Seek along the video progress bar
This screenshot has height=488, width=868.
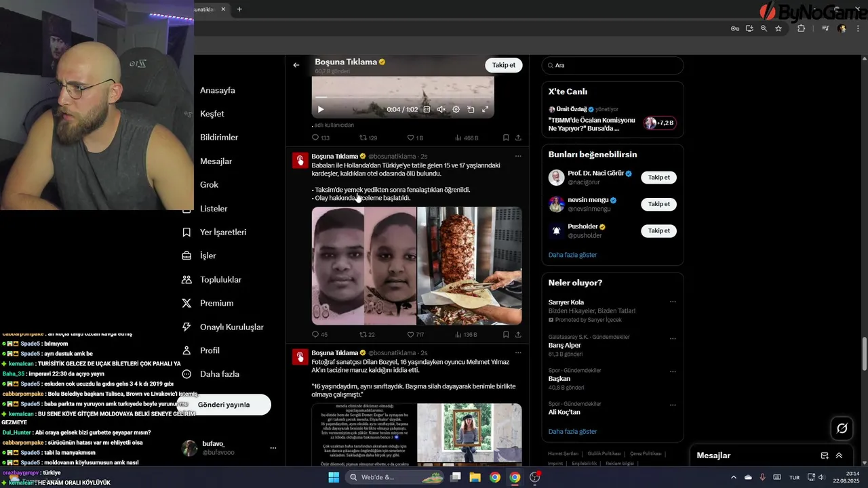[x=403, y=98]
